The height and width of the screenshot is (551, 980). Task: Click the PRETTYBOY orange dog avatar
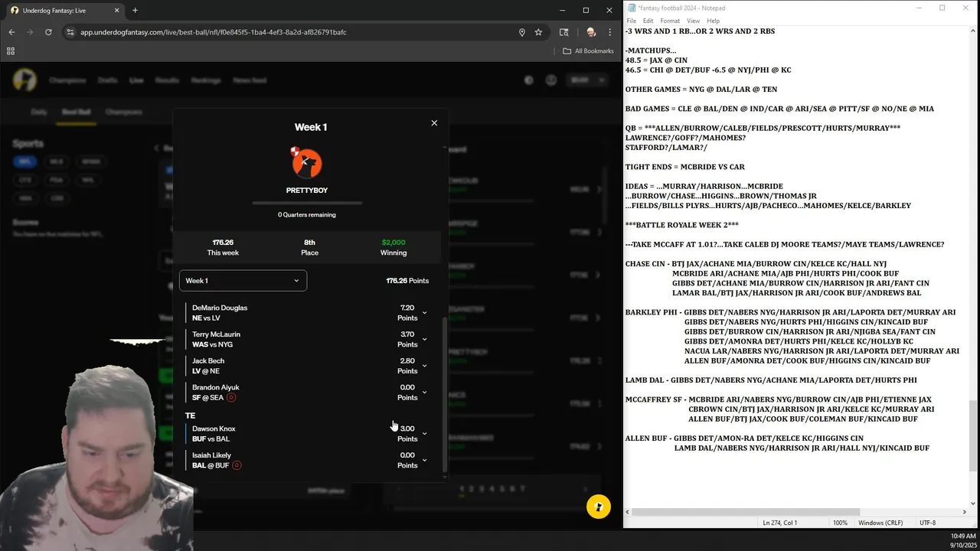[307, 162]
